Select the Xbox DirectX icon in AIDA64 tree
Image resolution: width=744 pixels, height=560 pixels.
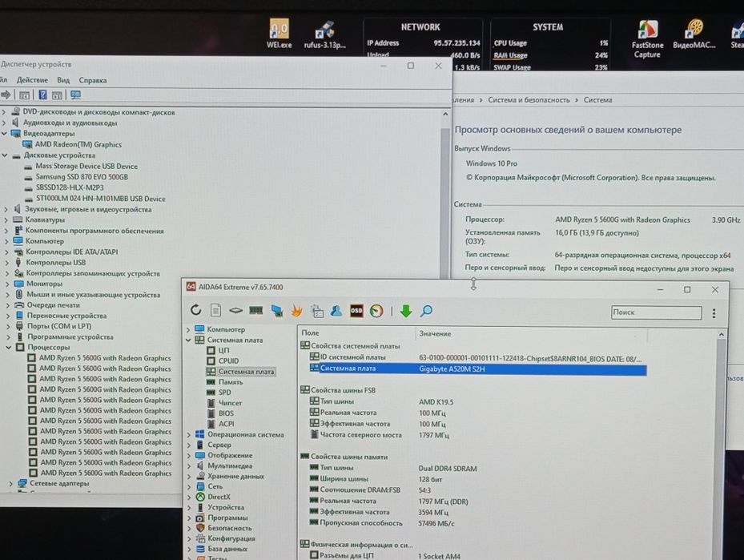point(201,497)
